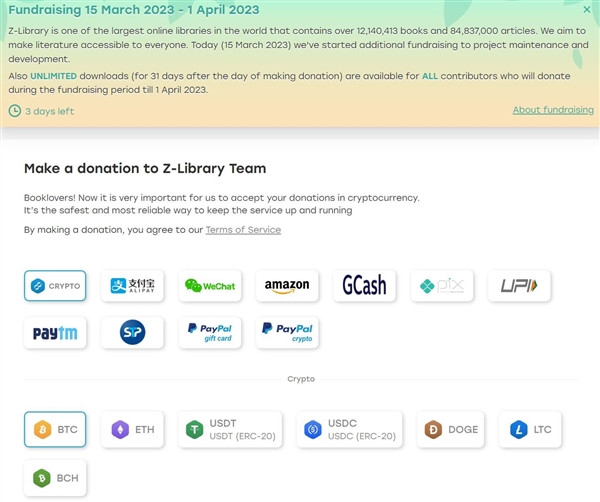This screenshot has width=600, height=502.
Task: Select LTC cryptocurrency
Action: tap(530, 429)
